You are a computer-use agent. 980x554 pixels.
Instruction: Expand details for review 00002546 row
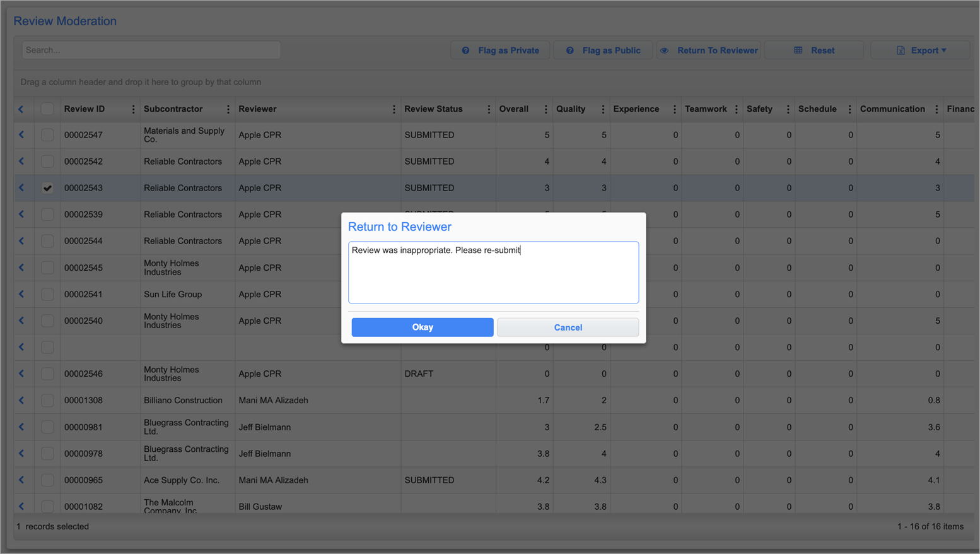[21, 374]
